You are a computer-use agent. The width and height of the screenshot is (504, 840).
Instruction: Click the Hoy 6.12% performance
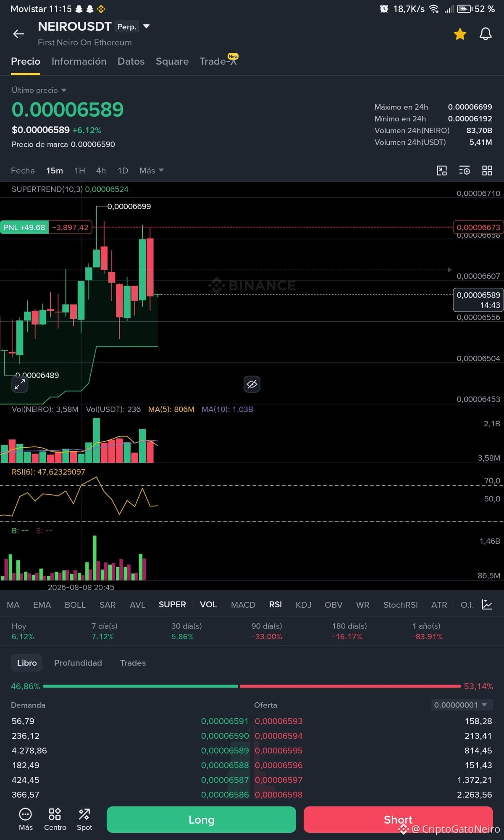[x=23, y=631]
